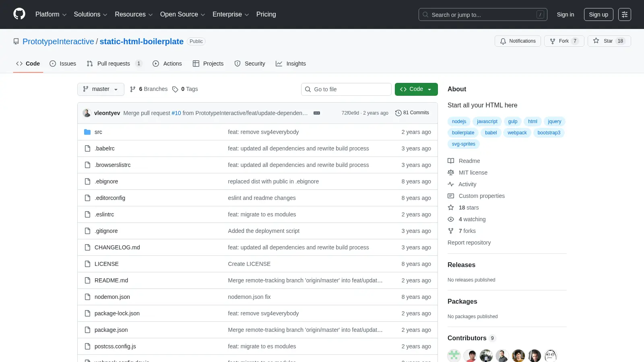The height and width of the screenshot is (362, 644).
Task: Click the scales icon next to MIT license
Action: point(451,173)
